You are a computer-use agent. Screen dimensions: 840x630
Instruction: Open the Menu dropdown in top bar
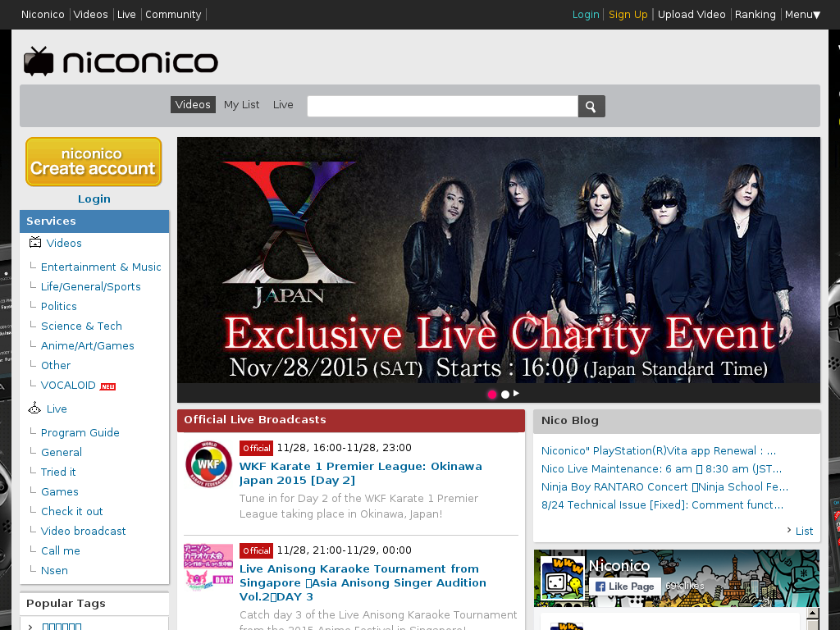point(802,15)
